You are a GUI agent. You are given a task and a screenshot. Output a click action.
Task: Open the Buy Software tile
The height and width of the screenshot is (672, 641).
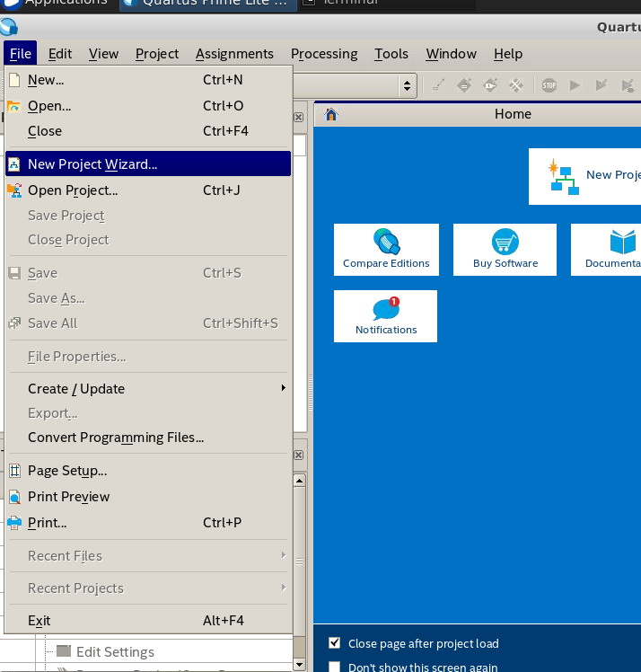click(505, 250)
